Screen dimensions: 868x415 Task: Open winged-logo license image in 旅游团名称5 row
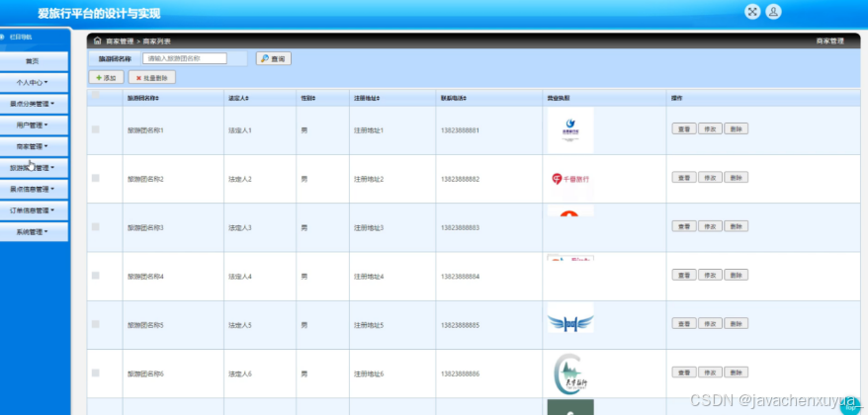[570, 317]
